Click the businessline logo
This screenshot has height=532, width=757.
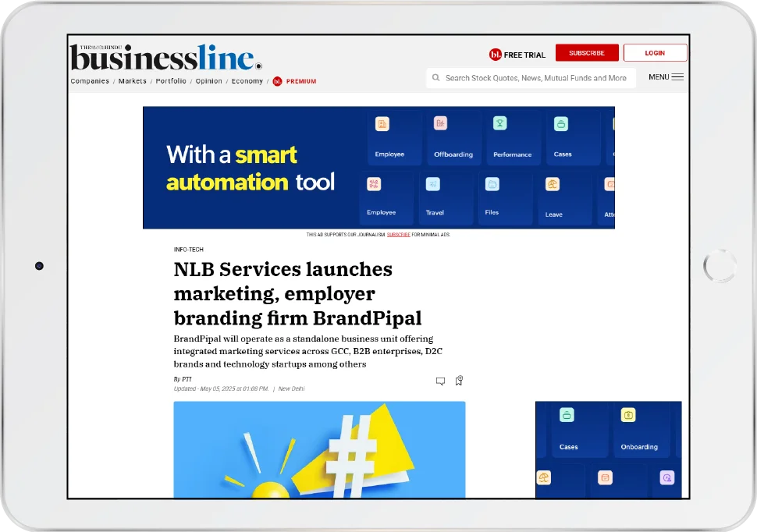point(165,58)
